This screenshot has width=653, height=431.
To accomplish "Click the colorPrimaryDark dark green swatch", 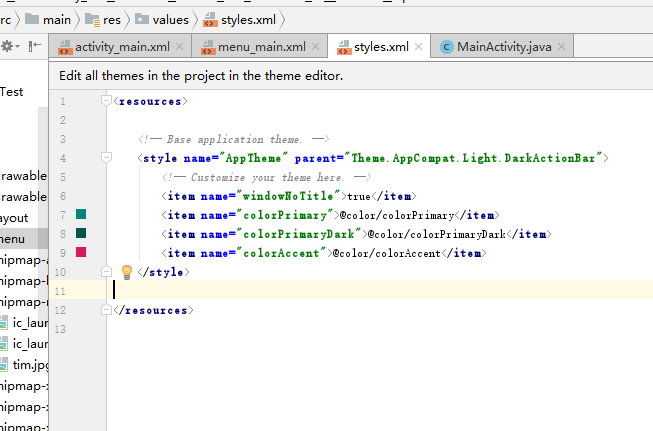I will pos(81,233).
